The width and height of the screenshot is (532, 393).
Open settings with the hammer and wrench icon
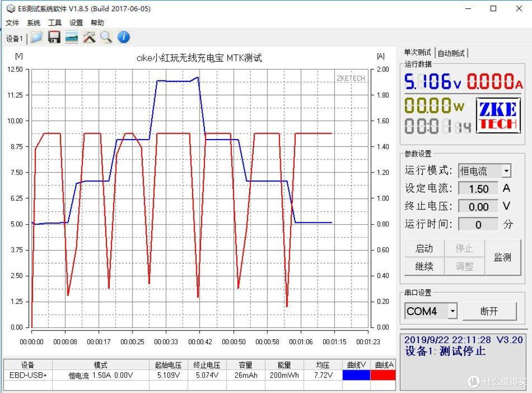[89, 37]
